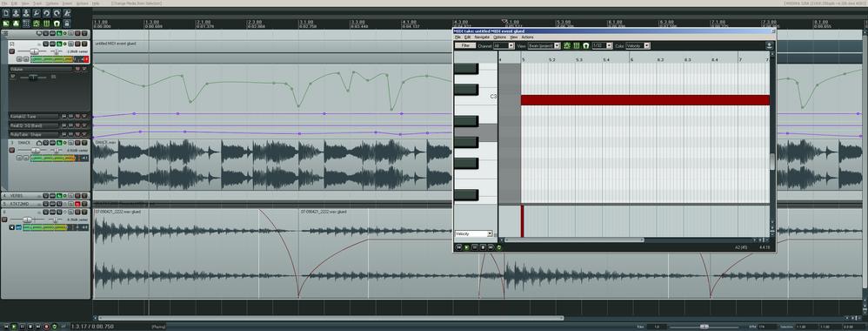Click the SMACK.wav audio item
Viewport: 868px width, 331px height.
pyautogui.click(x=272, y=165)
